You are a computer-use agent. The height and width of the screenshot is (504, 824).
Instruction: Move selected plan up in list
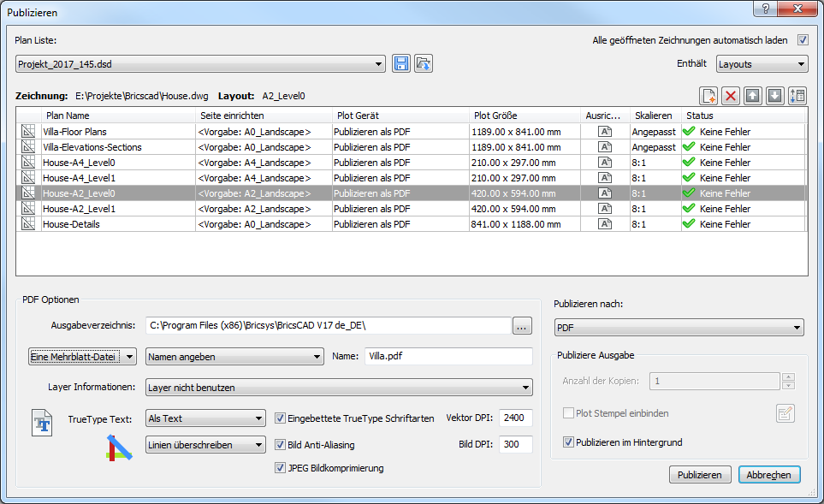point(753,96)
